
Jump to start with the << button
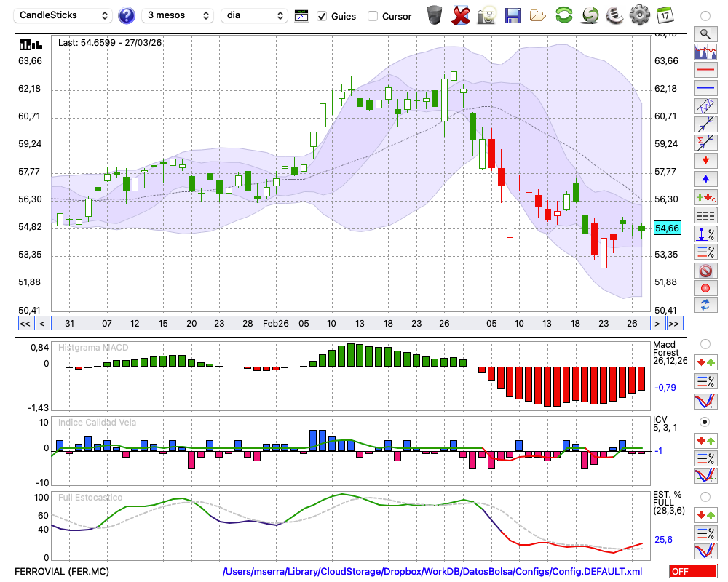point(25,323)
